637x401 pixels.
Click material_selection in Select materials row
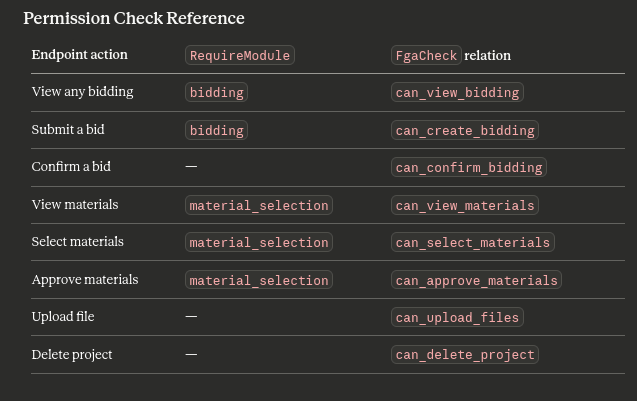259,242
